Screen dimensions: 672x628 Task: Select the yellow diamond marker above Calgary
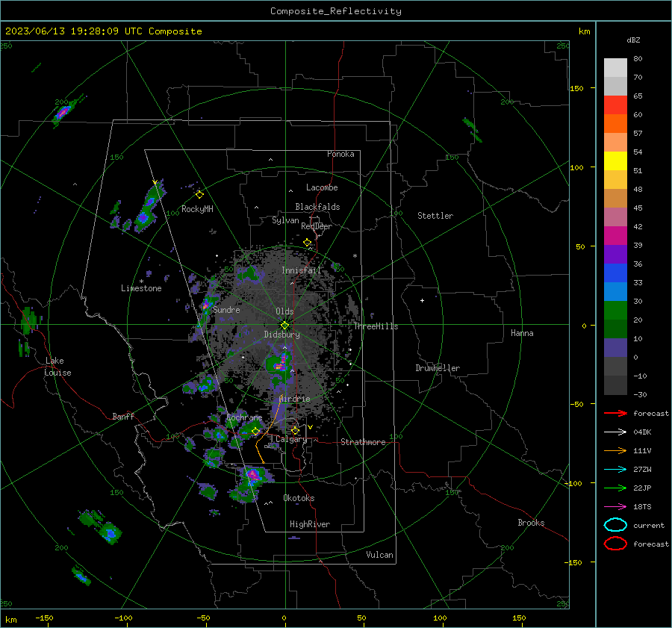tap(295, 430)
